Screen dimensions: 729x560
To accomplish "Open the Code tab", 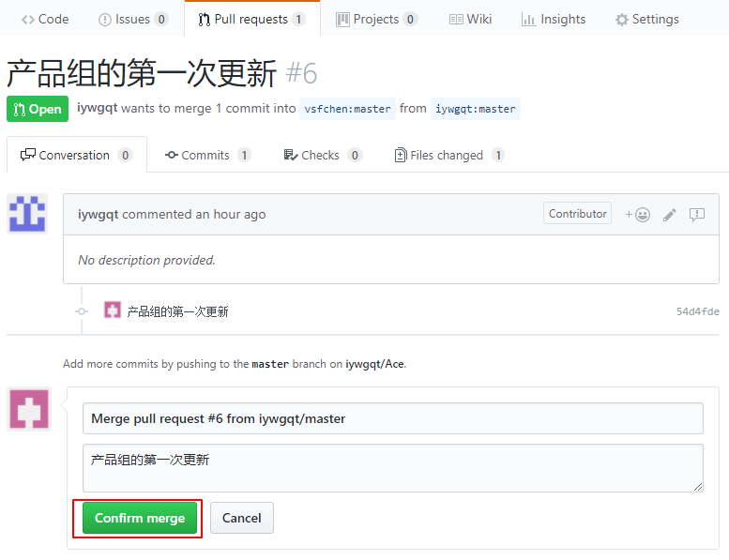I will tap(45, 19).
